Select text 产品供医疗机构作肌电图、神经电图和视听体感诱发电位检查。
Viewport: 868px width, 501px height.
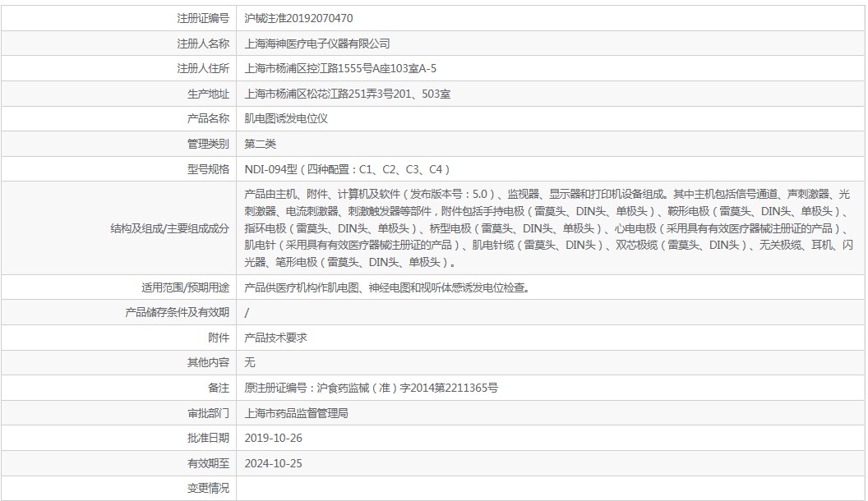click(387, 287)
